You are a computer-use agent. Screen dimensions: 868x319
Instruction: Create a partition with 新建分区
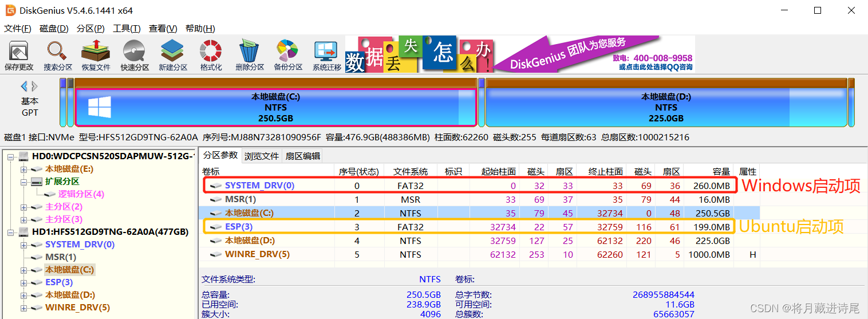coord(173,56)
